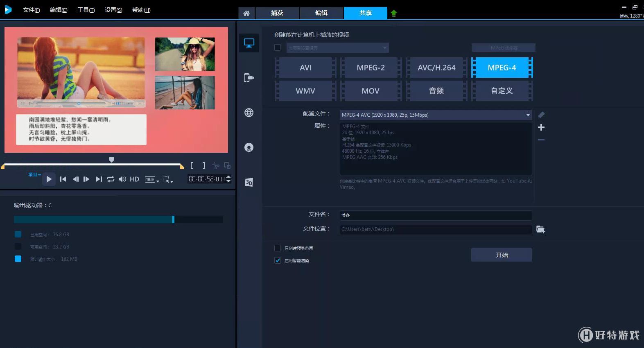644x348 pixels.
Task: Choose the 音频 format button
Action: click(436, 91)
